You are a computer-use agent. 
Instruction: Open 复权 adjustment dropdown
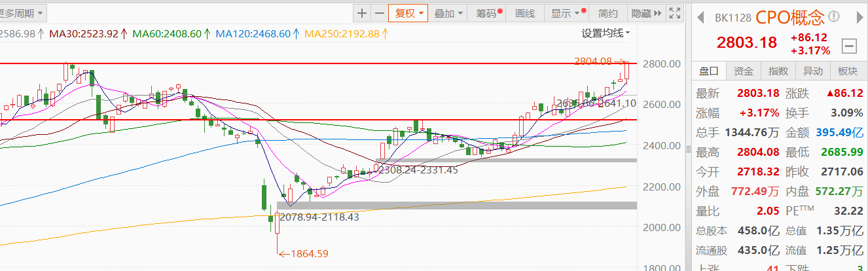[408, 12]
